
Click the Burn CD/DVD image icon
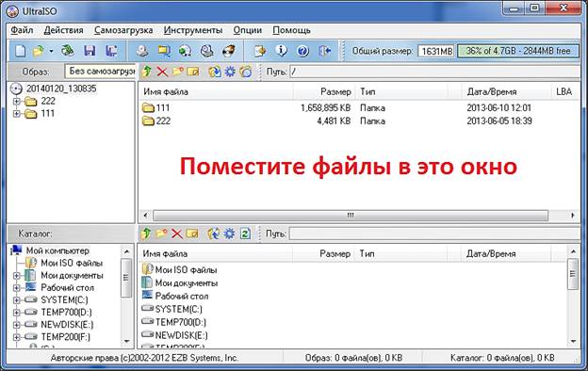[x=228, y=50]
